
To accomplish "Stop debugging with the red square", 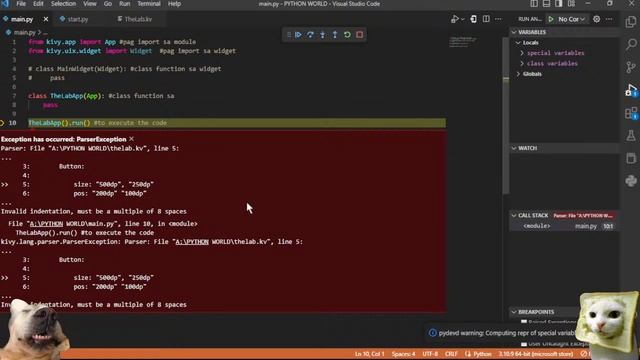I will tap(360, 35).
